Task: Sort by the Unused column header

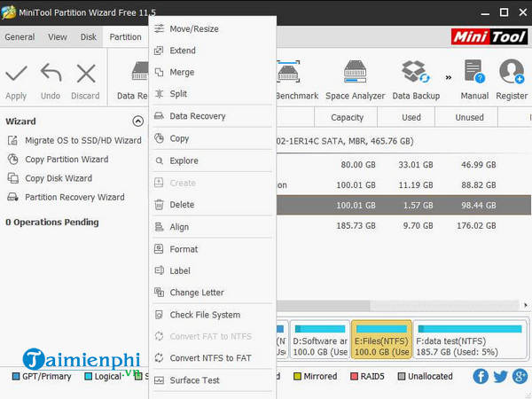Action: point(466,117)
